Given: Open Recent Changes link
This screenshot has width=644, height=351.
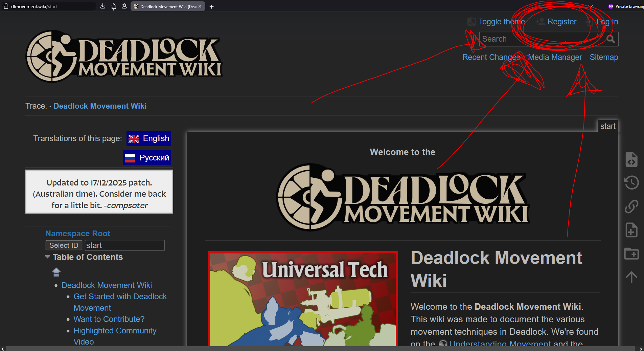Looking at the screenshot, I should click(x=491, y=57).
